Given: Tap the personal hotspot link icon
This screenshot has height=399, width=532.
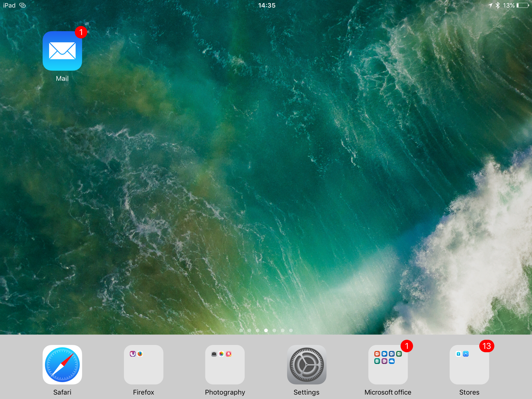Looking at the screenshot, I should pos(23,5).
